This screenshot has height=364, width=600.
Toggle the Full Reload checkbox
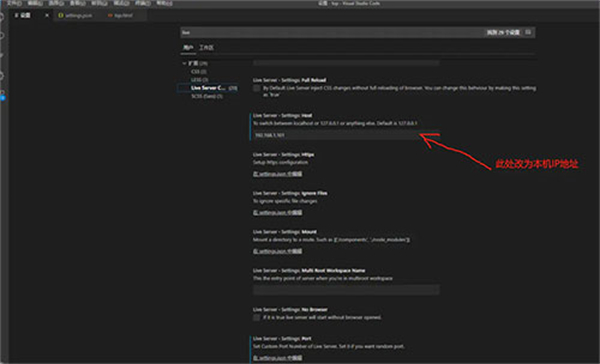pyautogui.click(x=257, y=88)
